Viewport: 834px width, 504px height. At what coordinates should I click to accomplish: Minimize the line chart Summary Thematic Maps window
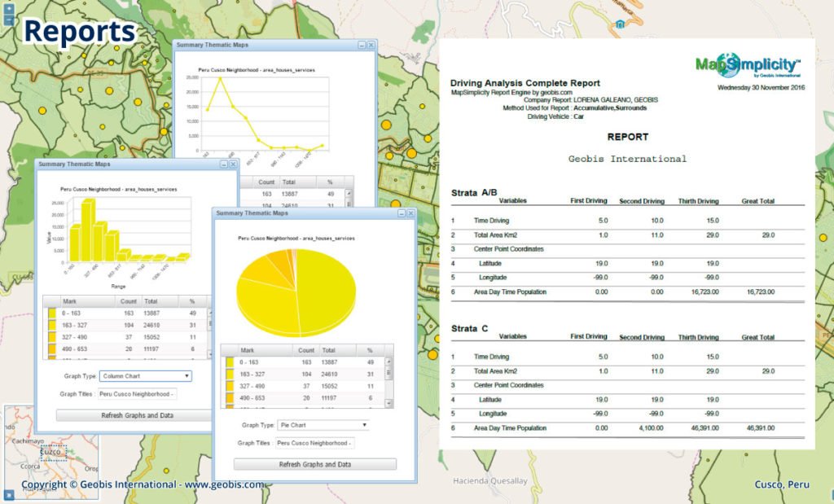point(362,46)
